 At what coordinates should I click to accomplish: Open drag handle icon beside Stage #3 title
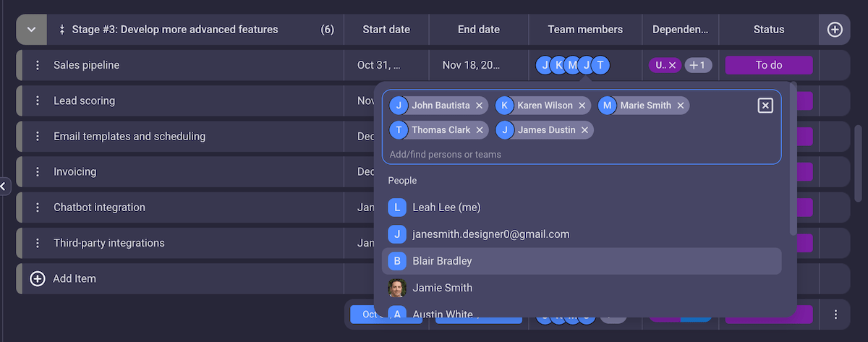pyautogui.click(x=62, y=30)
